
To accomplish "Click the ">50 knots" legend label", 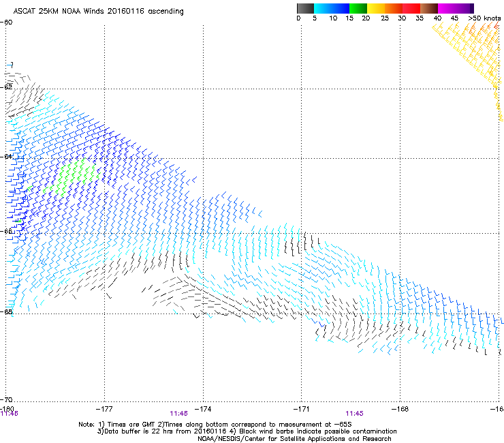I will [484, 18].
